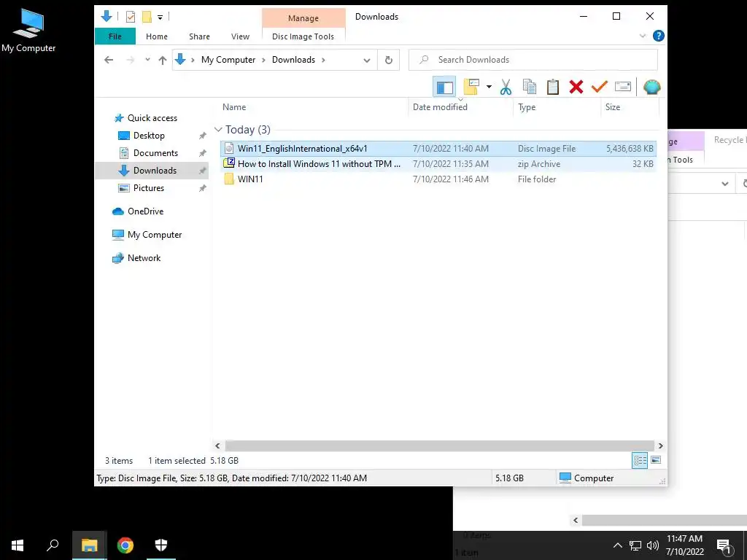This screenshot has width=747, height=560.
Task: Click the blue Help question mark
Action: pos(659,36)
